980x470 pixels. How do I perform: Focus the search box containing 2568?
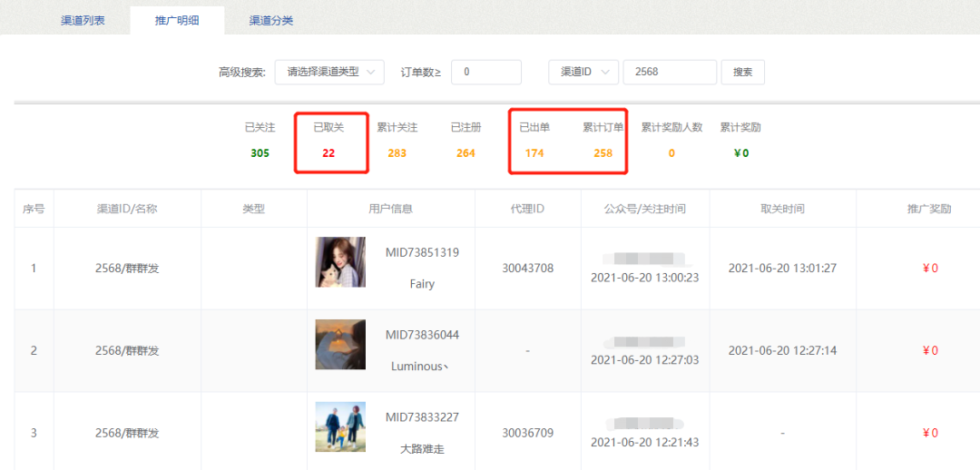tap(670, 72)
